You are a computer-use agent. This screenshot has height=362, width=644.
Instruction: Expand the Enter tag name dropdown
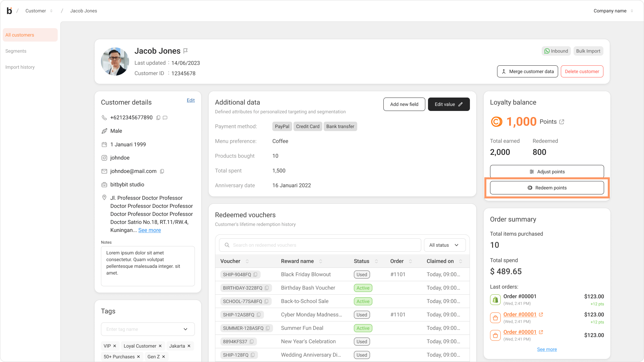tap(185, 329)
